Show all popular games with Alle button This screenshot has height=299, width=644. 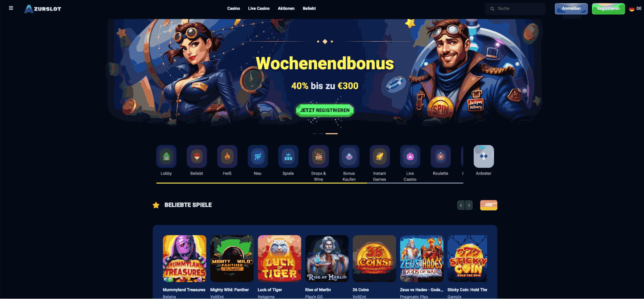click(489, 205)
